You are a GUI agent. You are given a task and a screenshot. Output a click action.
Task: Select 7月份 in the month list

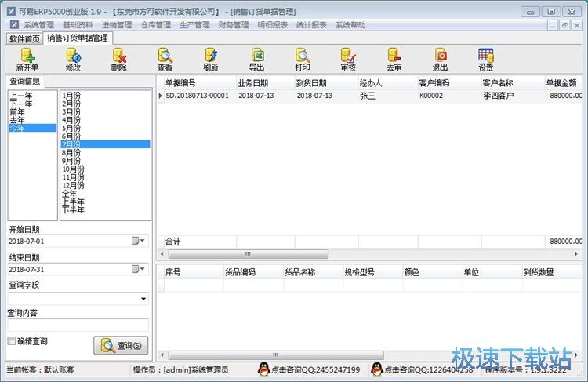point(105,144)
